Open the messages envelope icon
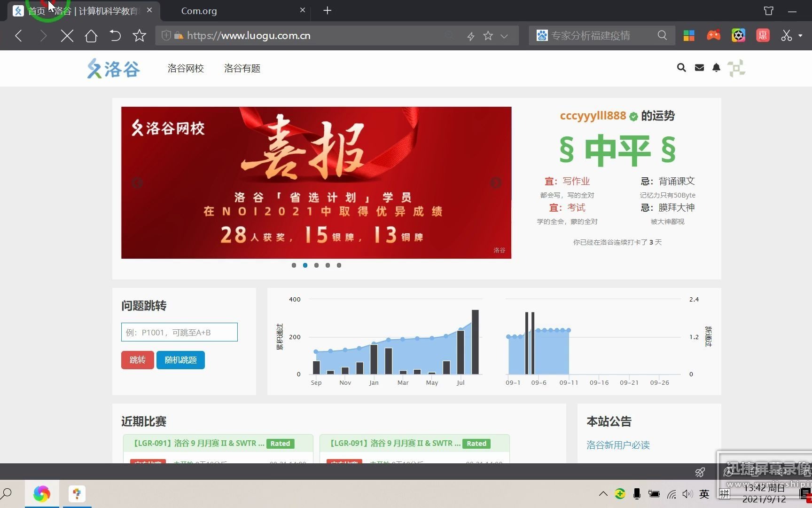 pos(699,68)
